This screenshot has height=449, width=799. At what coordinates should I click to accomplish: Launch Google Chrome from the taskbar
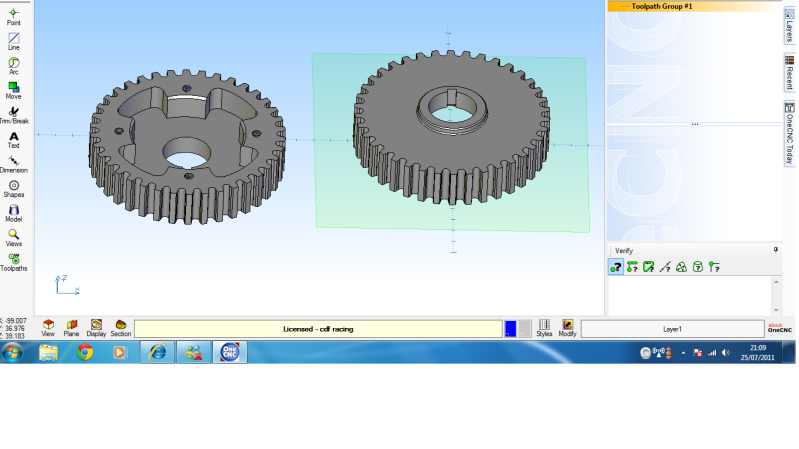click(x=85, y=352)
